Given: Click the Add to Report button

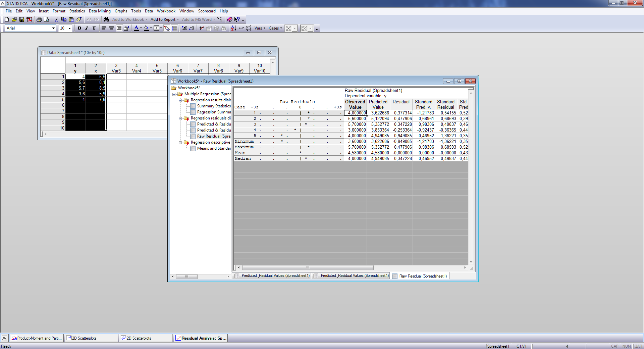Looking at the screenshot, I should point(163,19).
